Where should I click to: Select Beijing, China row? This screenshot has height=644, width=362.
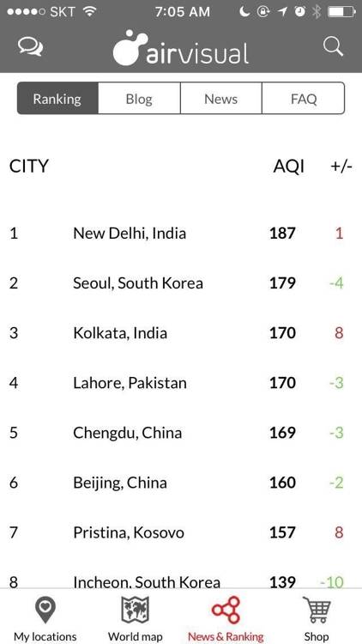(181, 483)
